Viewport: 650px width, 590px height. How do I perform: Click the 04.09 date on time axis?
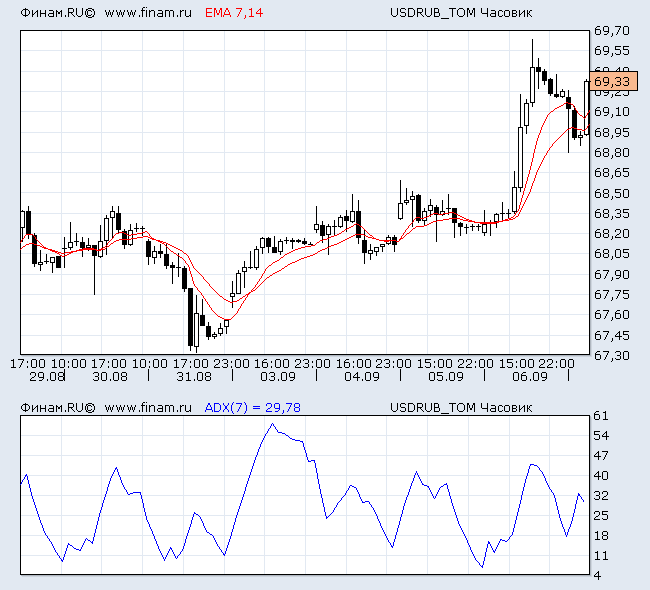361,377
